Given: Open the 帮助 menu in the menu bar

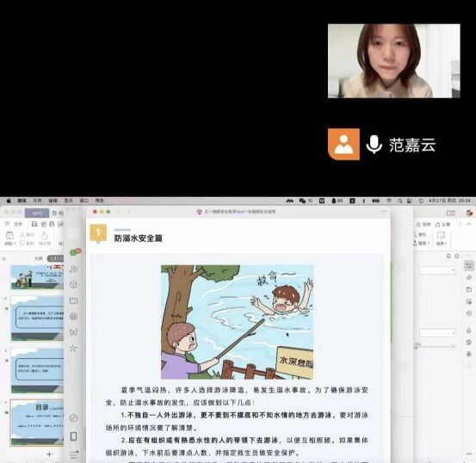Looking at the screenshot, I should coord(100,201).
